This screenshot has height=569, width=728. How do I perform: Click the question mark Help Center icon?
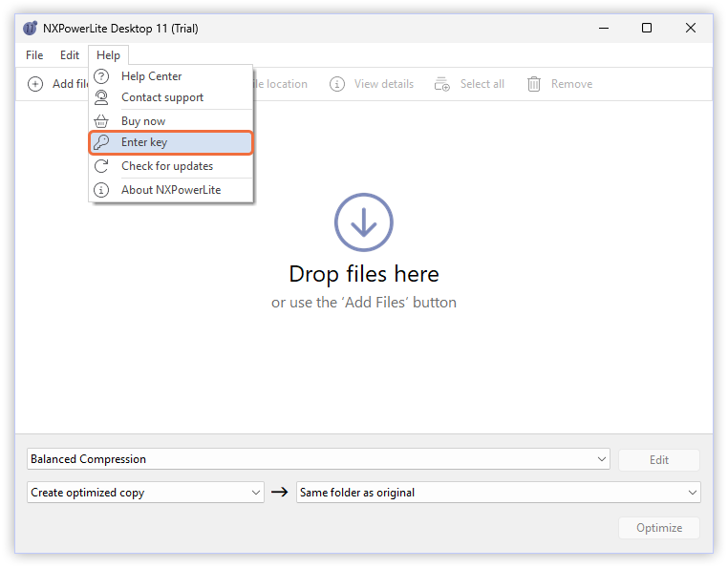(x=101, y=76)
